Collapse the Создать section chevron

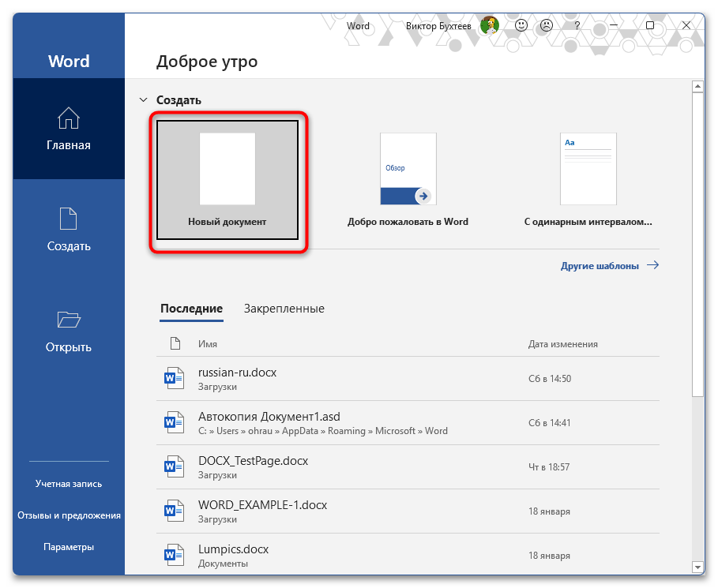pyautogui.click(x=143, y=99)
